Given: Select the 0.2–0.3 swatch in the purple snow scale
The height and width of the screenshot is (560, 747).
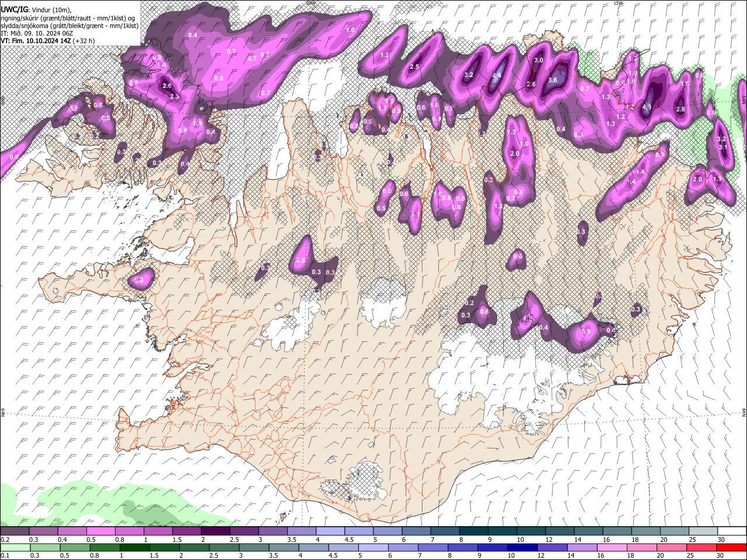Looking at the screenshot, I should click(x=15, y=531).
